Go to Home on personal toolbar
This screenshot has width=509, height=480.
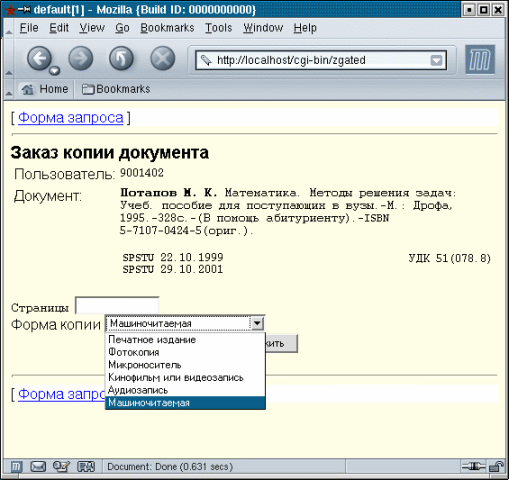[45, 89]
